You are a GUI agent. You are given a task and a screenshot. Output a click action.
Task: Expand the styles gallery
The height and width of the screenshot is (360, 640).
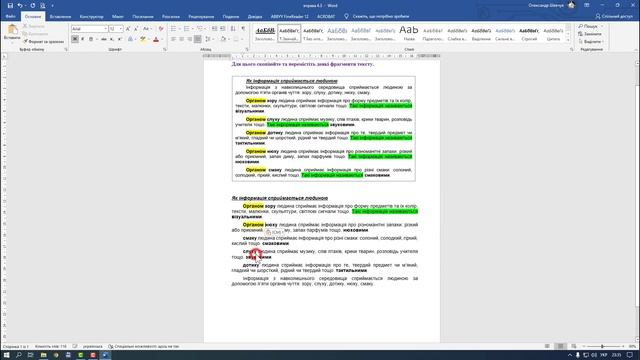(568, 40)
